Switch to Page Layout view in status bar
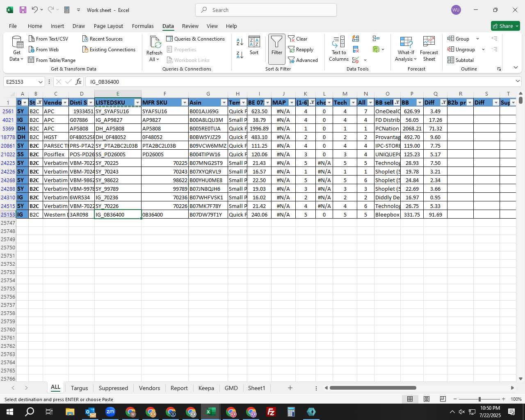Screen dimensions: 525x420 pyautogui.click(x=427, y=399)
